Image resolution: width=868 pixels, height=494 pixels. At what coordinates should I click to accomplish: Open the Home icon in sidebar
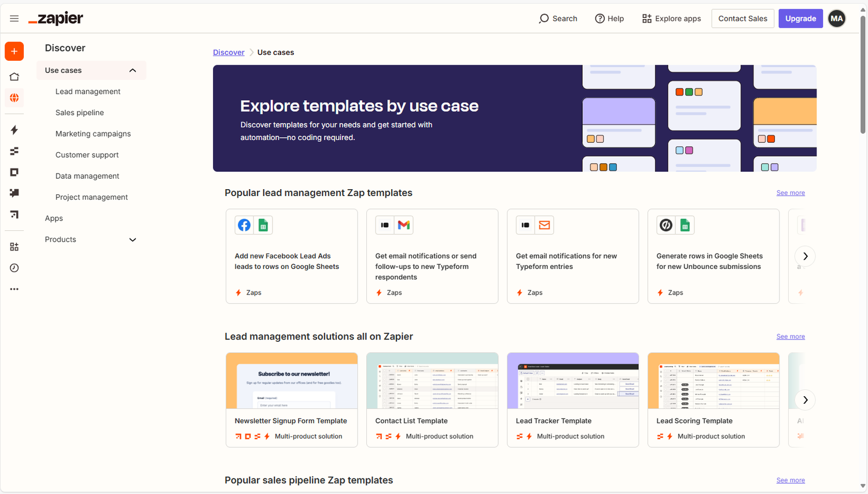[x=14, y=76]
